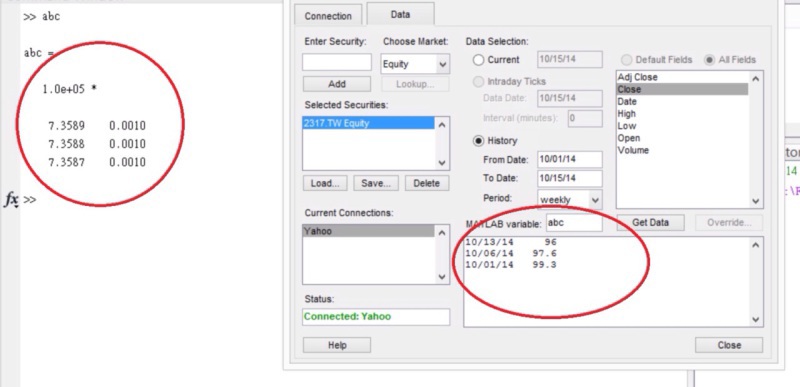Image resolution: width=800 pixels, height=387 pixels.
Task: Click the Add button
Action: click(337, 84)
